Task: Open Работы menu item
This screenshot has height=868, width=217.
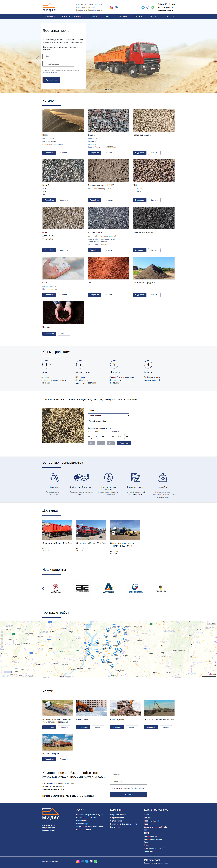Action: pos(153,16)
